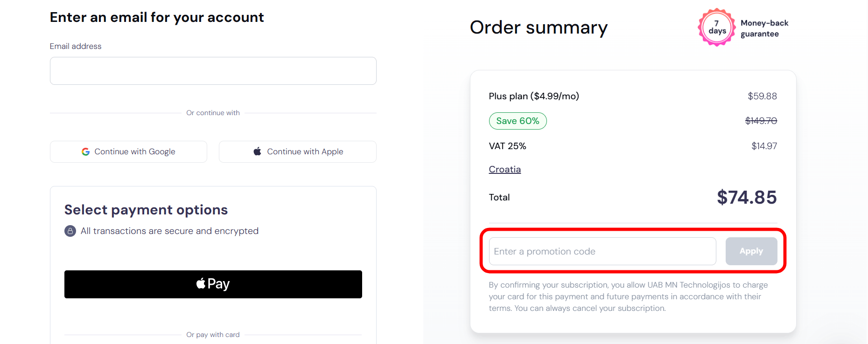Click the Google icon on the sign-in button
868x344 pixels.
86,151
